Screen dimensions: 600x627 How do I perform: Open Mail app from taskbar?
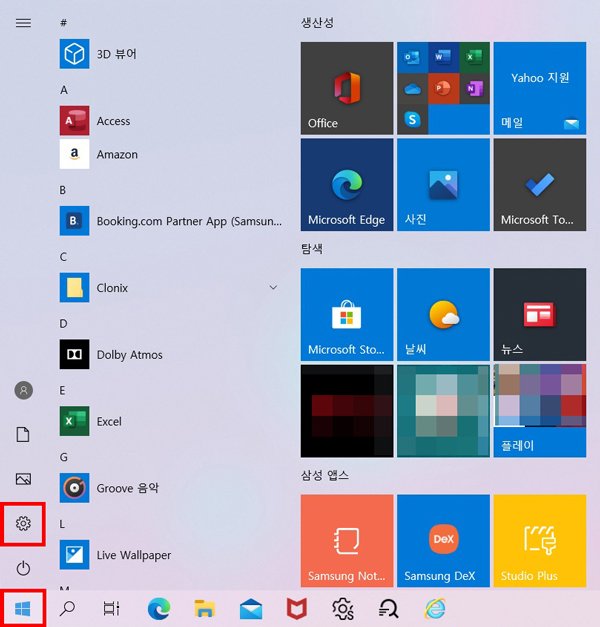251,609
